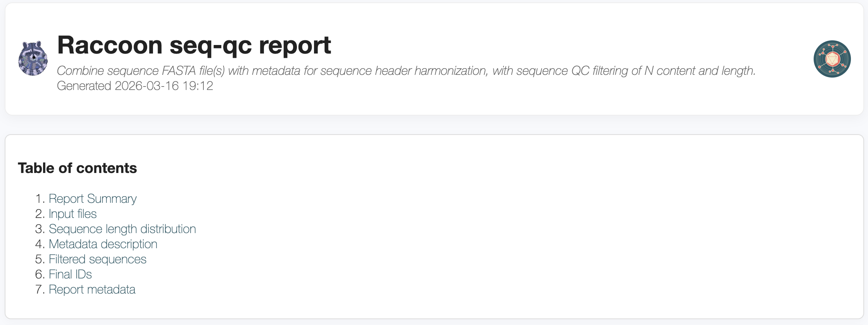This screenshot has height=325, width=868.
Task: Go to Sequence length distribution
Action: pyautogui.click(x=122, y=229)
